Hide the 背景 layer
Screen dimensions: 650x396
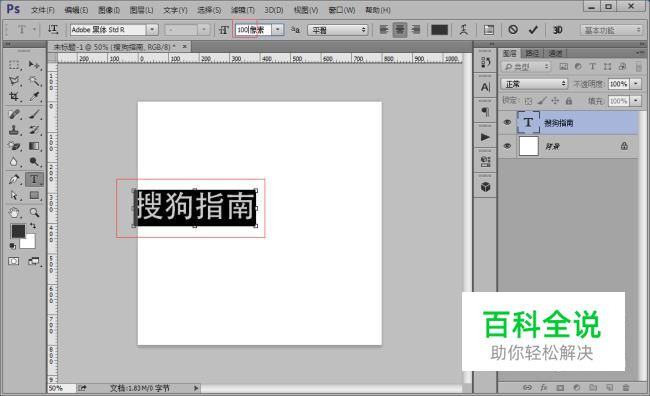[x=507, y=146]
